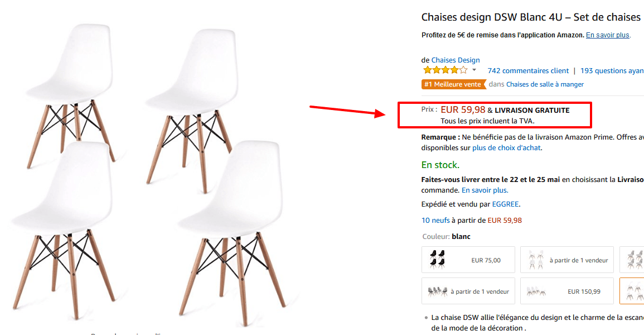Image resolution: width=644 pixels, height=335 pixels.
Task: Click 'En savoir plus' about delivery dates
Action: coord(484,190)
